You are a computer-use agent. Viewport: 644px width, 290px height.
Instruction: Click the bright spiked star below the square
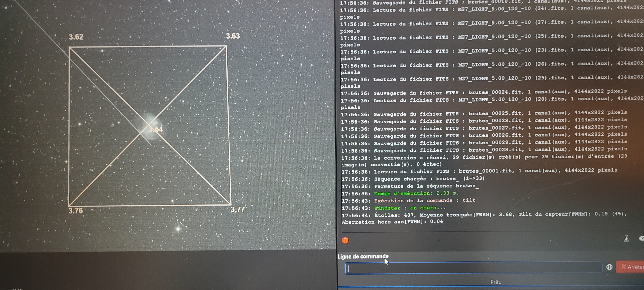(178, 228)
